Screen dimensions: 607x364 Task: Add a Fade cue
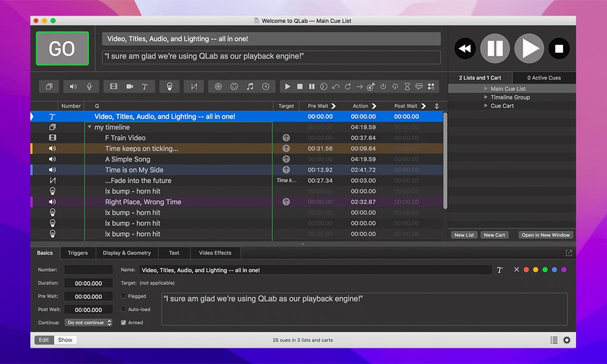pos(194,86)
